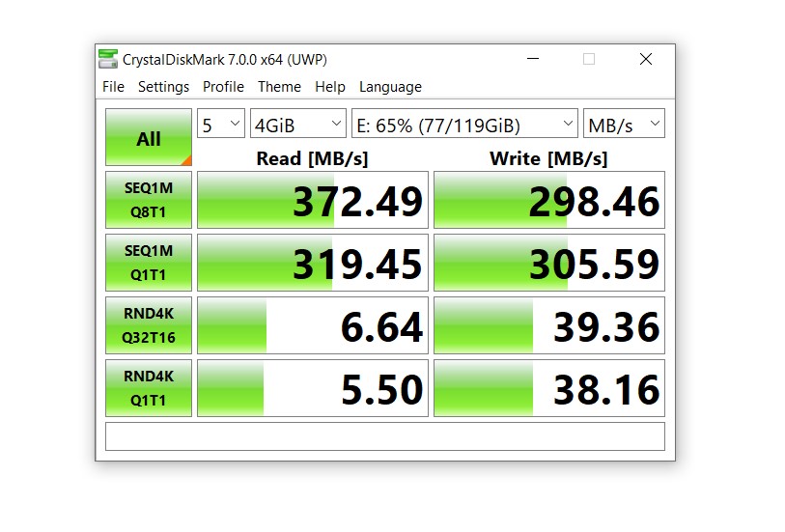Run the RND4K Q32T16 test
Screen dimensions: 785x532
(x=149, y=325)
